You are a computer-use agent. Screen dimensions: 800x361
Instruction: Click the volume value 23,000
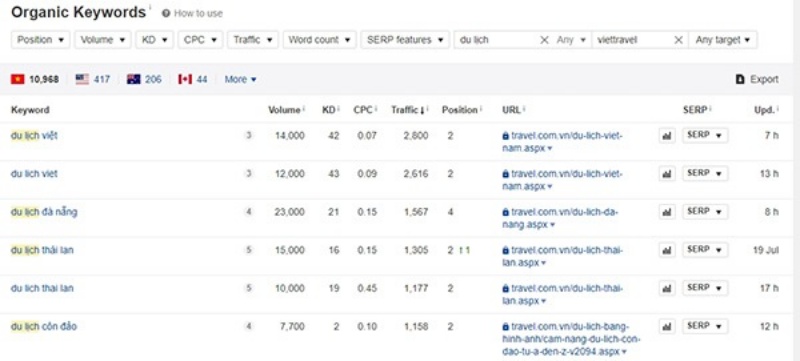[x=289, y=212]
